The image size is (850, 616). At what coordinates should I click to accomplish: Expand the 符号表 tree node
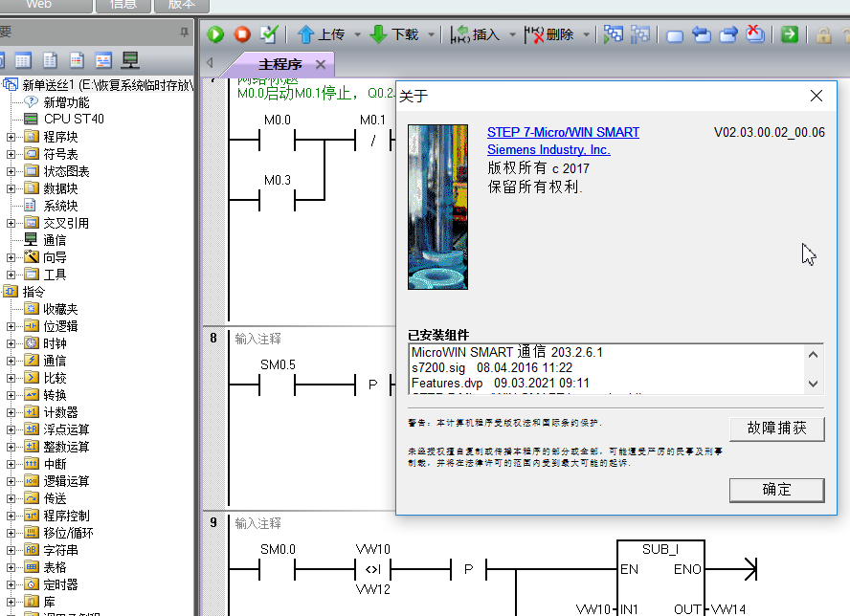tap(11, 154)
